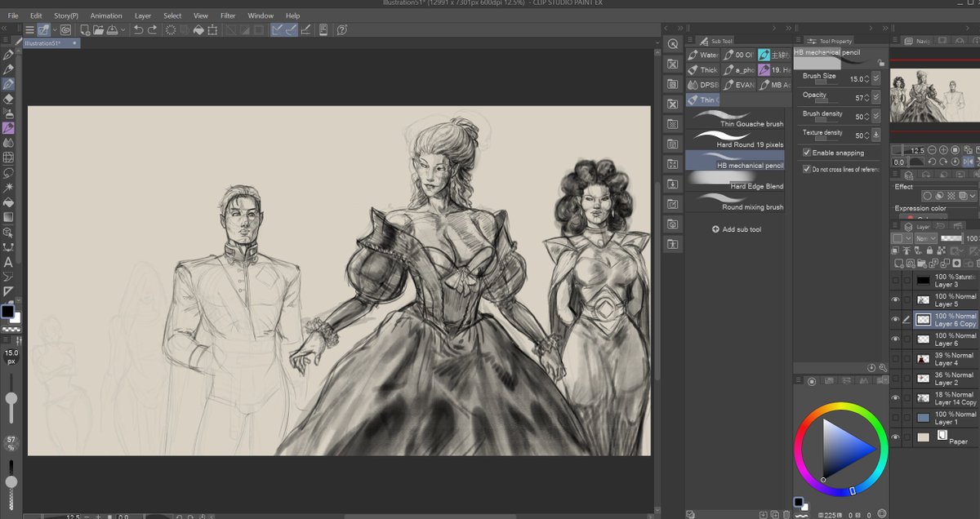Screen dimensions: 980x519
Task: Show Layer 3 by clicking visibility box
Action: (895, 280)
